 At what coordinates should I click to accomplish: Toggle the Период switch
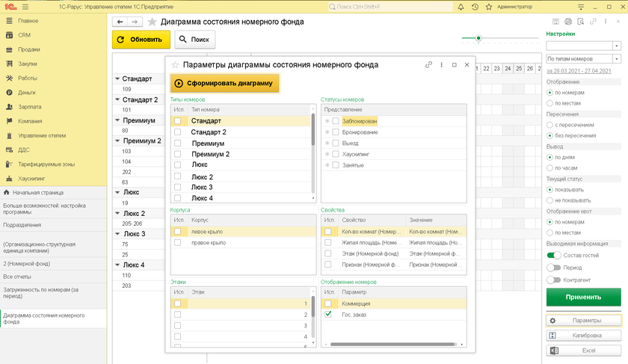click(x=554, y=268)
